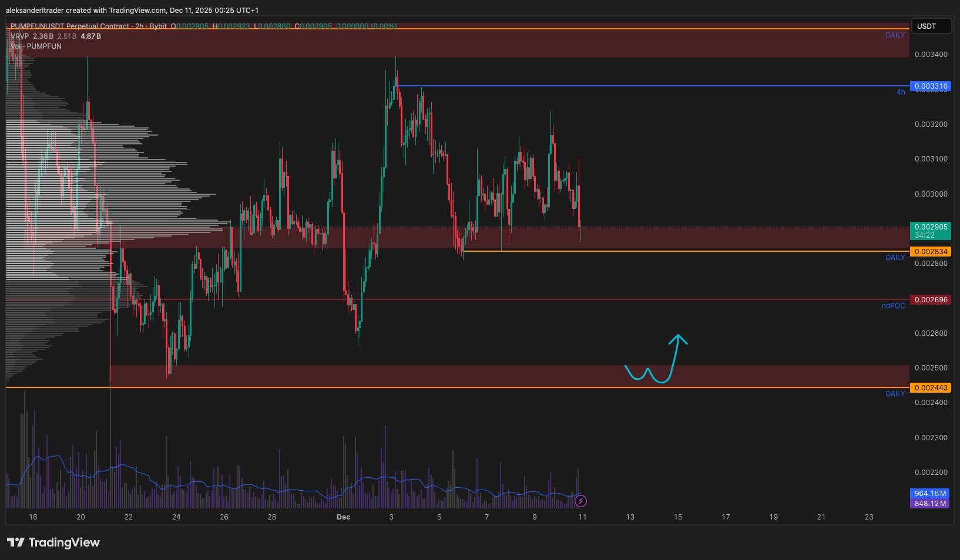960x560 pixels.
Task: Click the 26 date on the time axis
Action: 224,517
